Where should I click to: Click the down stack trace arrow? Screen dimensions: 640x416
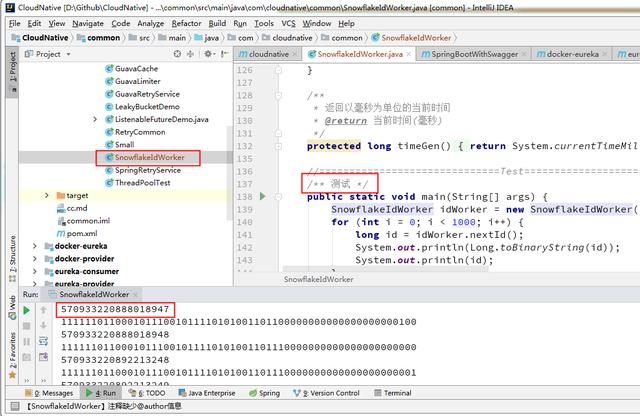tap(43, 325)
